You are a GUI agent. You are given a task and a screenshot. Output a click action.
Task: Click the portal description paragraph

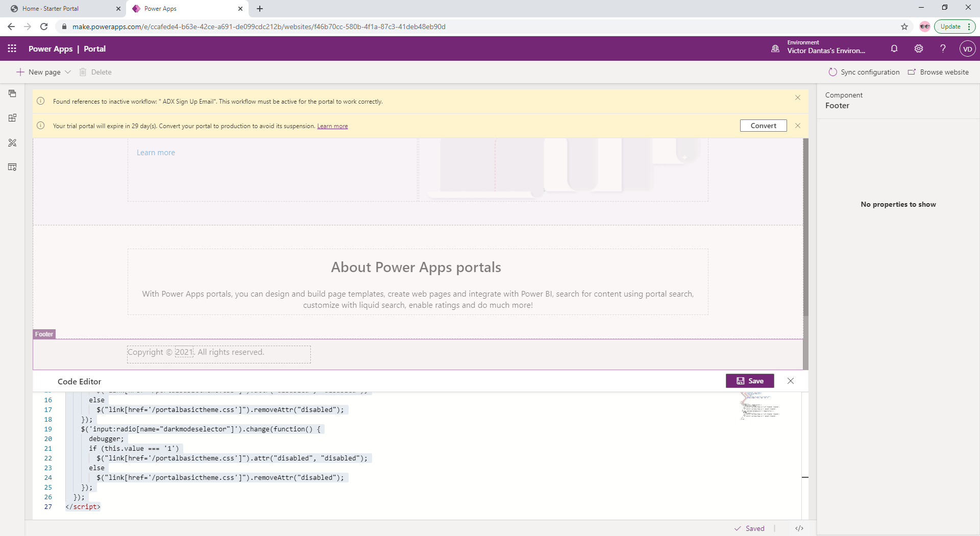tap(418, 300)
